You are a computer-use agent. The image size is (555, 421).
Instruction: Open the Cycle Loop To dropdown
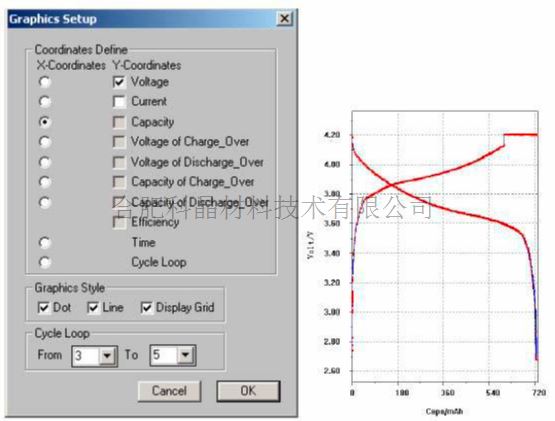[x=185, y=354]
